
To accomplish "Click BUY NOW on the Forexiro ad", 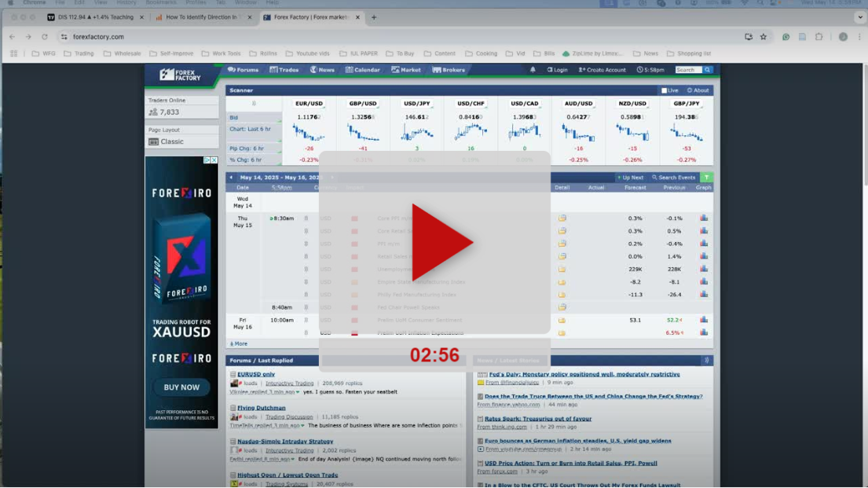I will pos(181,387).
